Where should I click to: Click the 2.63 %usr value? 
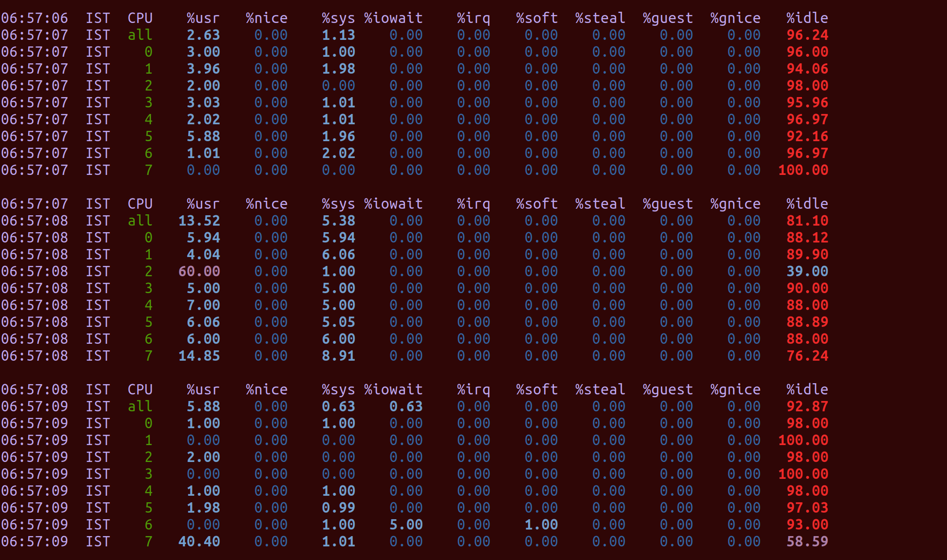(203, 35)
